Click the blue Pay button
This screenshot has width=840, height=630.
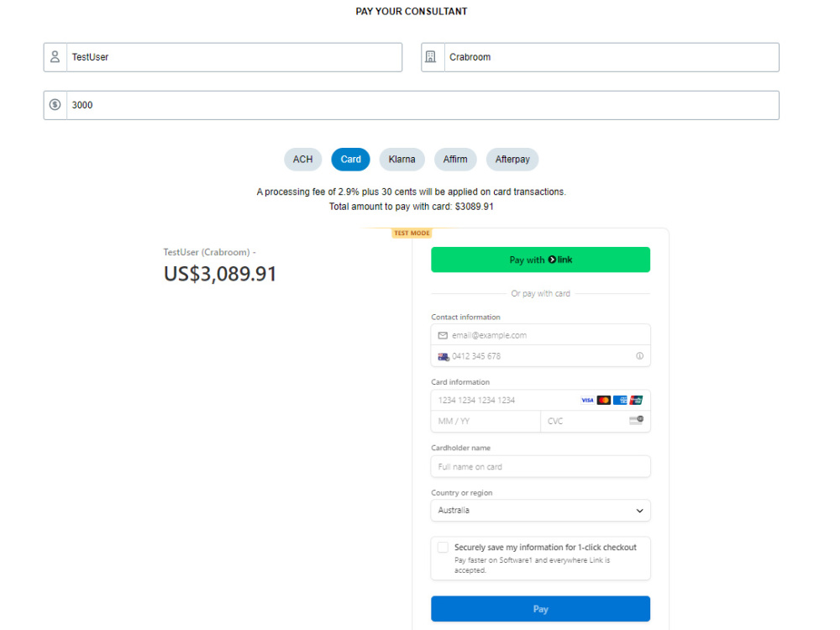pos(540,609)
